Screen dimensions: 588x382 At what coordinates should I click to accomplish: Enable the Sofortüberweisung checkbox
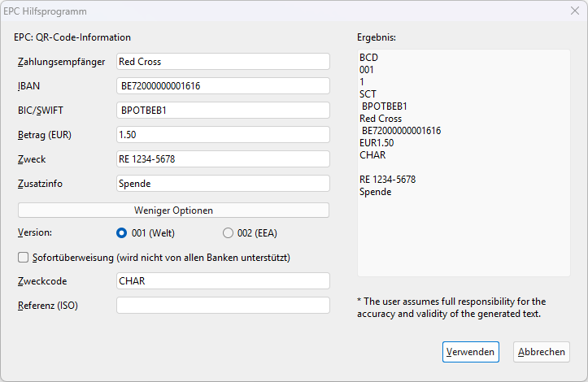pos(24,258)
